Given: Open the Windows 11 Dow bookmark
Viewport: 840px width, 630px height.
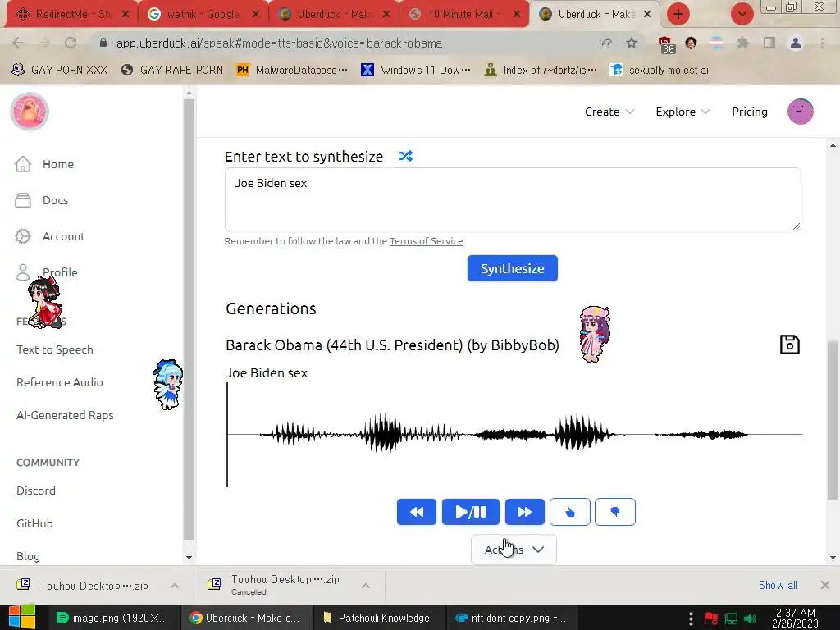Looking at the screenshot, I should pyautogui.click(x=416, y=71).
